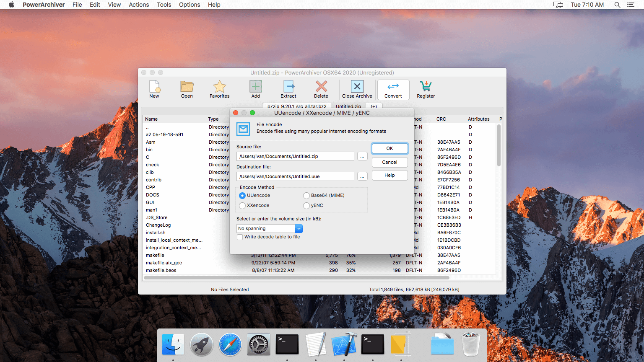The image size is (644, 362).
Task: Select the ChangeLog file in the list
Action: [158, 225]
